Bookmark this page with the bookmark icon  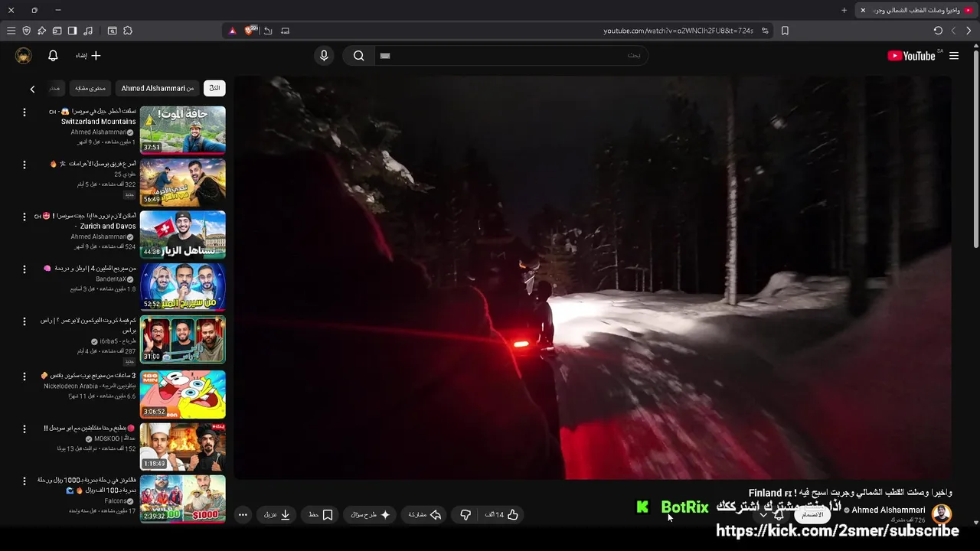[785, 31]
